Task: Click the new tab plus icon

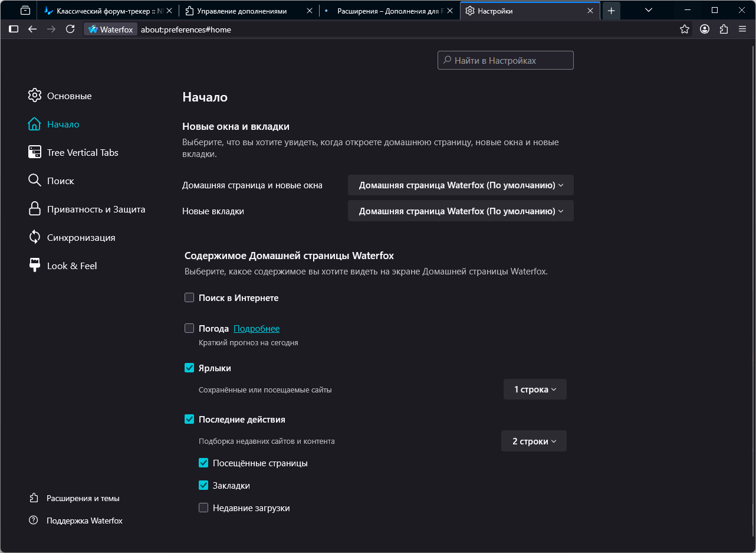Action: 612,11
